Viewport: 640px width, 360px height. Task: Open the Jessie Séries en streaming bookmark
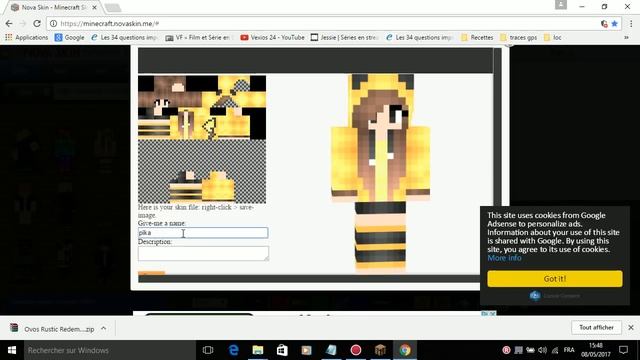click(344, 38)
